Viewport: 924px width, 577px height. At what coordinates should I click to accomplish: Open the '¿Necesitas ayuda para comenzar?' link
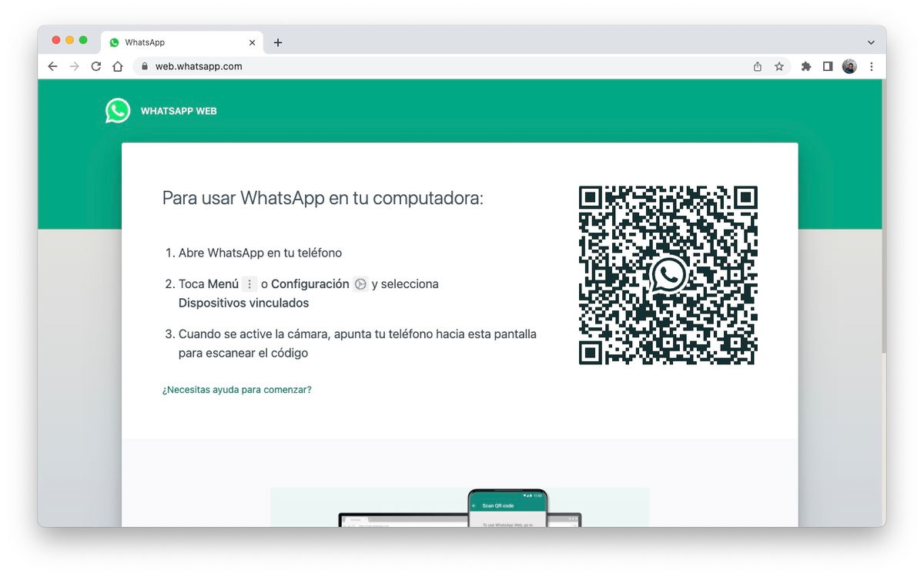[236, 390]
